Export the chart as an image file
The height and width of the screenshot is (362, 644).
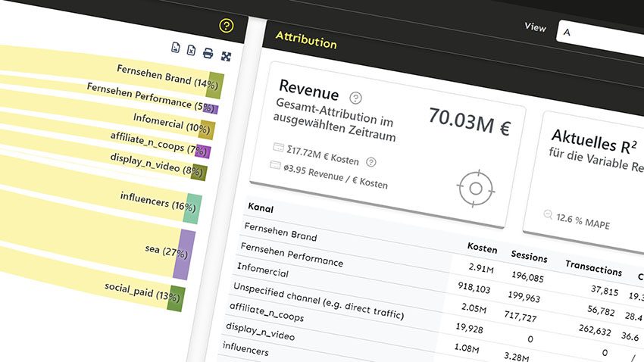tap(175, 48)
